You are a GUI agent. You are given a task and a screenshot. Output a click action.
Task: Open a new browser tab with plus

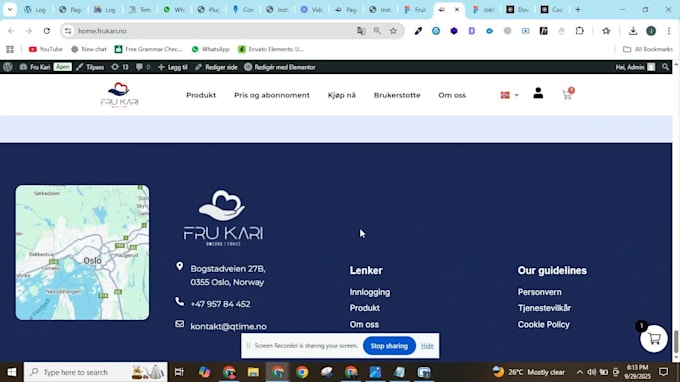pos(578,10)
